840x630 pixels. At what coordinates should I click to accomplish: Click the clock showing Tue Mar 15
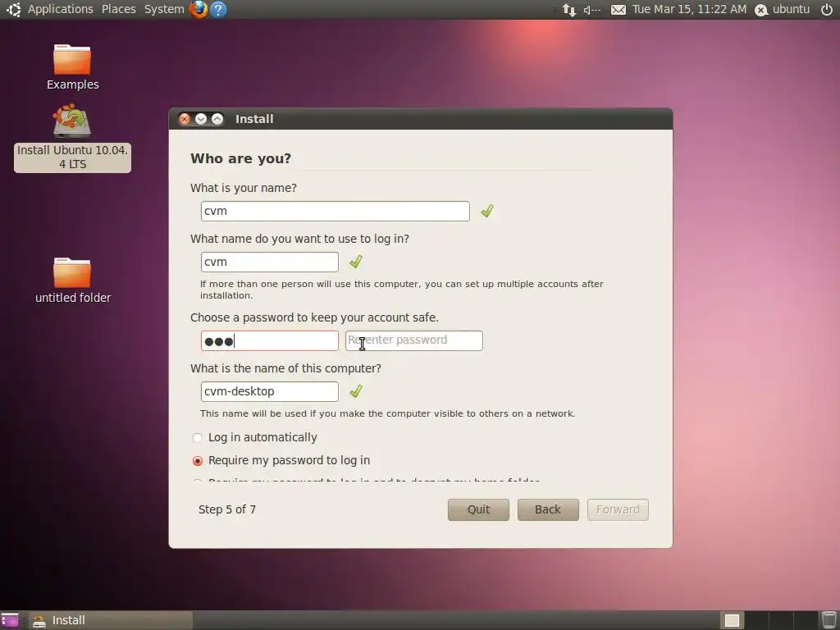coord(689,9)
